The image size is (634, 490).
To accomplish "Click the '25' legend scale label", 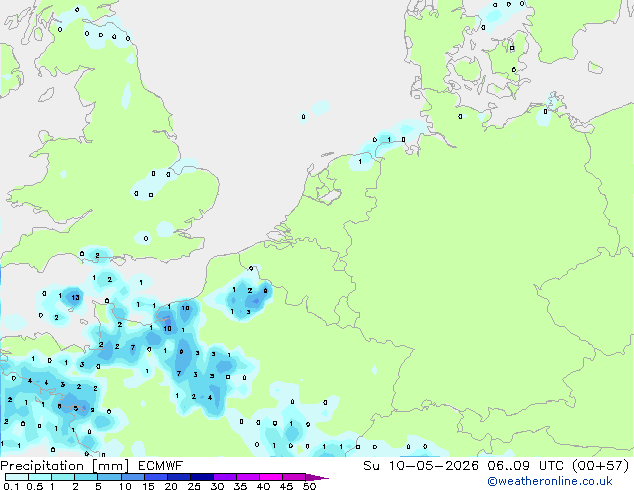I will click(194, 486).
